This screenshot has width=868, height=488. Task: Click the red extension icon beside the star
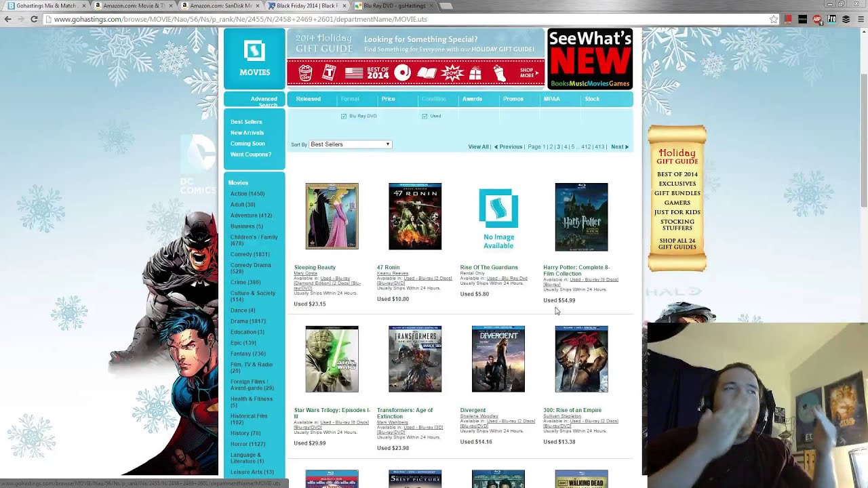point(788,19)
